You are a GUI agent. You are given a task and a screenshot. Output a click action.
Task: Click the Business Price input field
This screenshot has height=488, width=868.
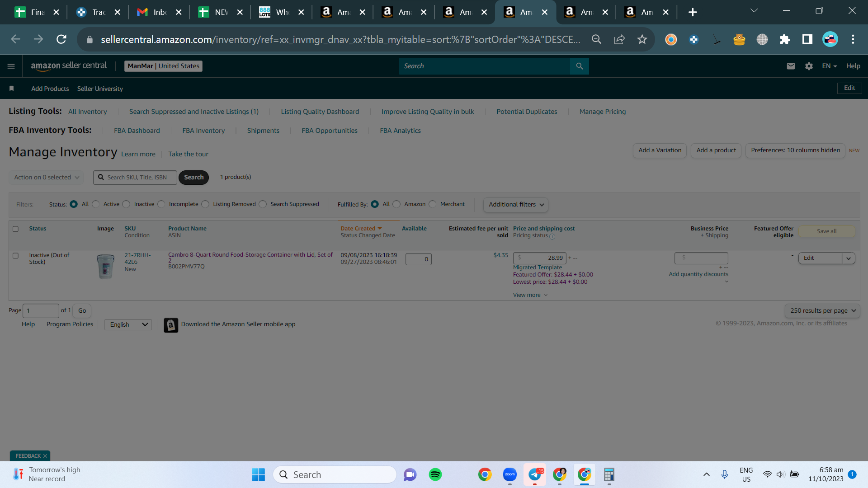pos(701,258)
